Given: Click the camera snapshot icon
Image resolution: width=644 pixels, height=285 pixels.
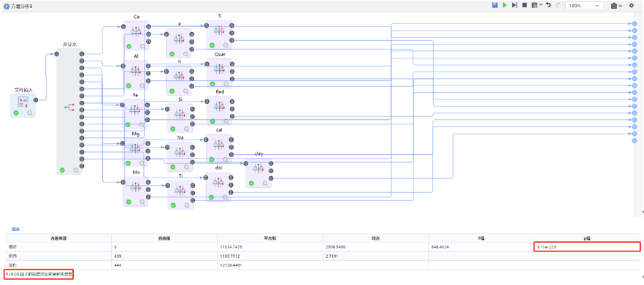Looking at the screenshot, I should point(613,6).
